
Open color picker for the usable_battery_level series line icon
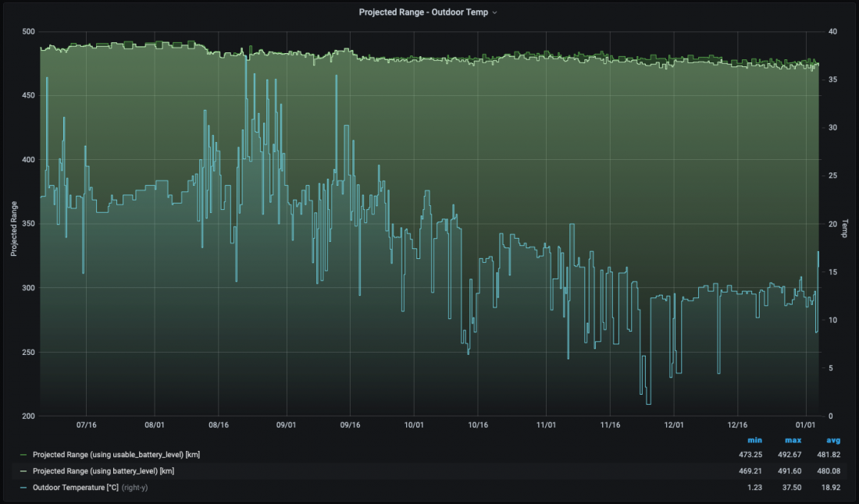(x=23, y=454)
